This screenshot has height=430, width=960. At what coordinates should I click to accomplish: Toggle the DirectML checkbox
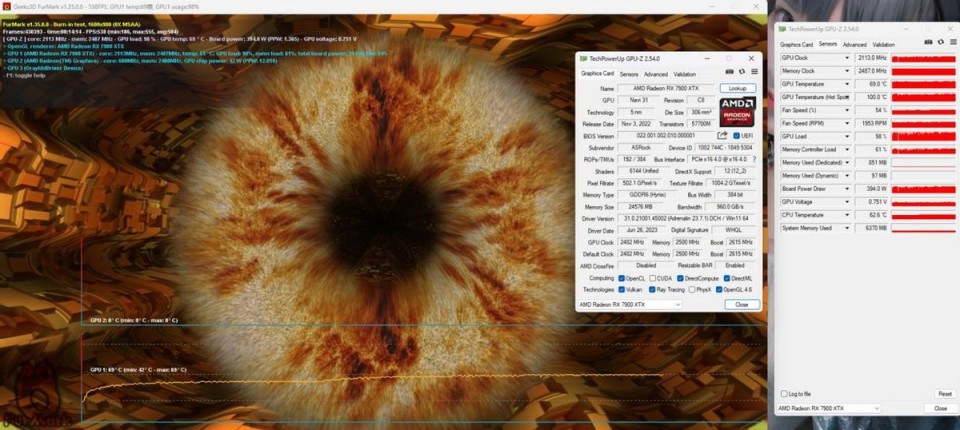click(726, 278)
